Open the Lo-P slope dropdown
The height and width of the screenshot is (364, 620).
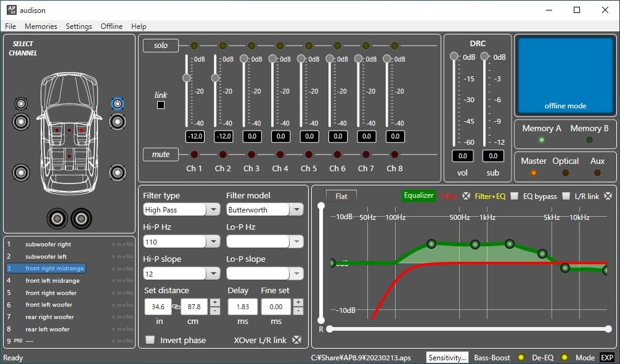tap(296, 273)
